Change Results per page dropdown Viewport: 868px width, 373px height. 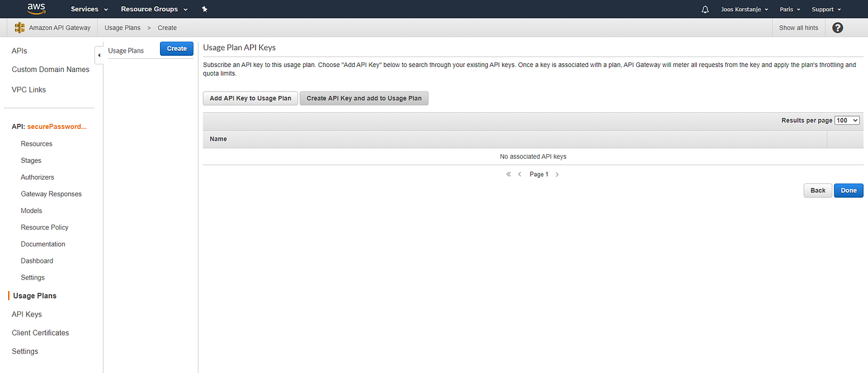pyautogui.click(x=847, y=120)
